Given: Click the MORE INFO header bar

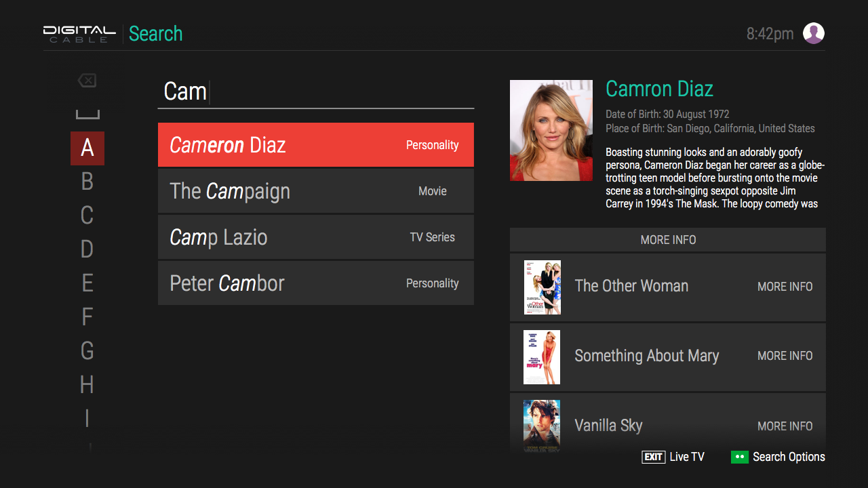Looking at the screenshot, I should 667,239.
